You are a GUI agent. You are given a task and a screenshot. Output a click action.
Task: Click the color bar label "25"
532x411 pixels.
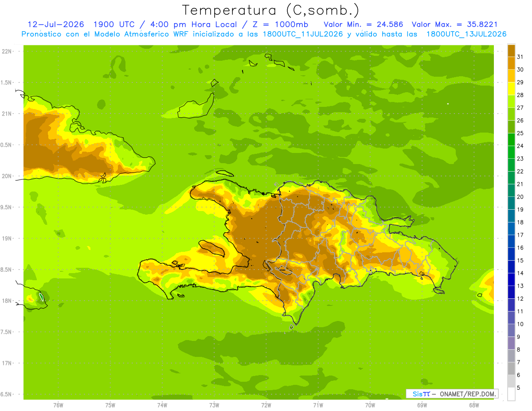pos(520,133)
